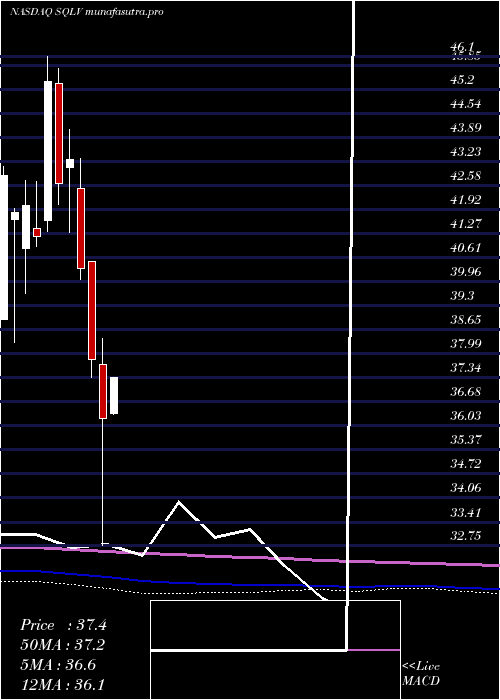
Task: Select the 36.03 price axis label
Action: 466,416
